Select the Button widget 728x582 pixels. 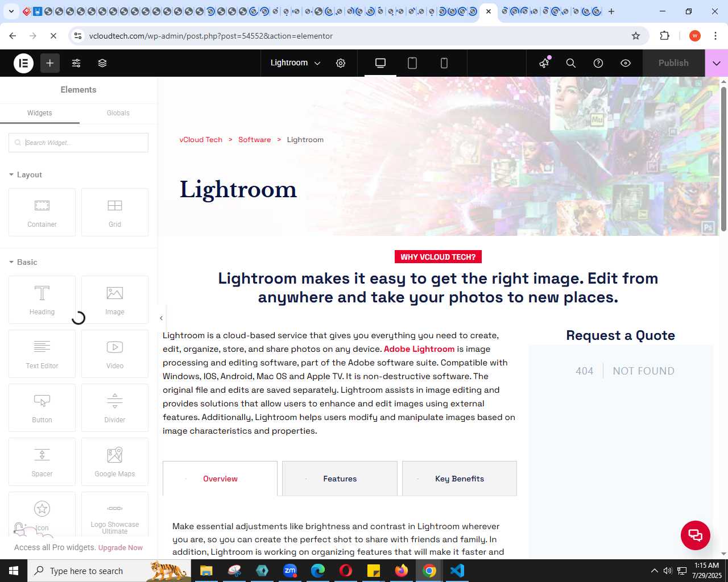pyautogui.click(x=42, y=408)
